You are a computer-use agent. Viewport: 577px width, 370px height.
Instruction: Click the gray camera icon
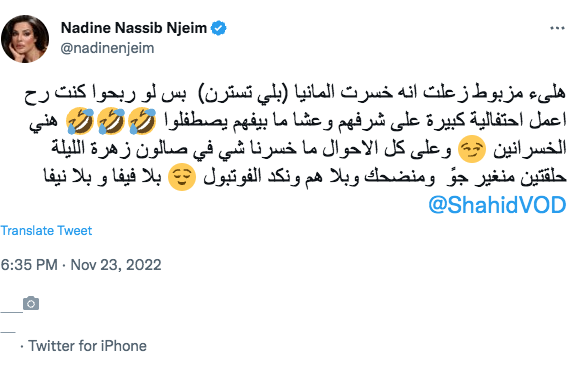click(31, 303)
